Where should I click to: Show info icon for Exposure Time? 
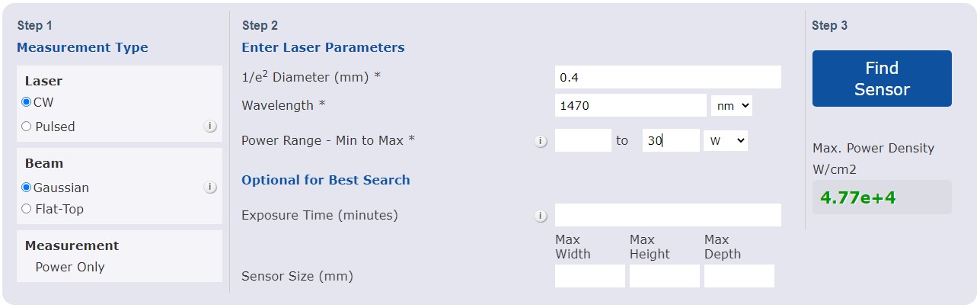point(541,216)
